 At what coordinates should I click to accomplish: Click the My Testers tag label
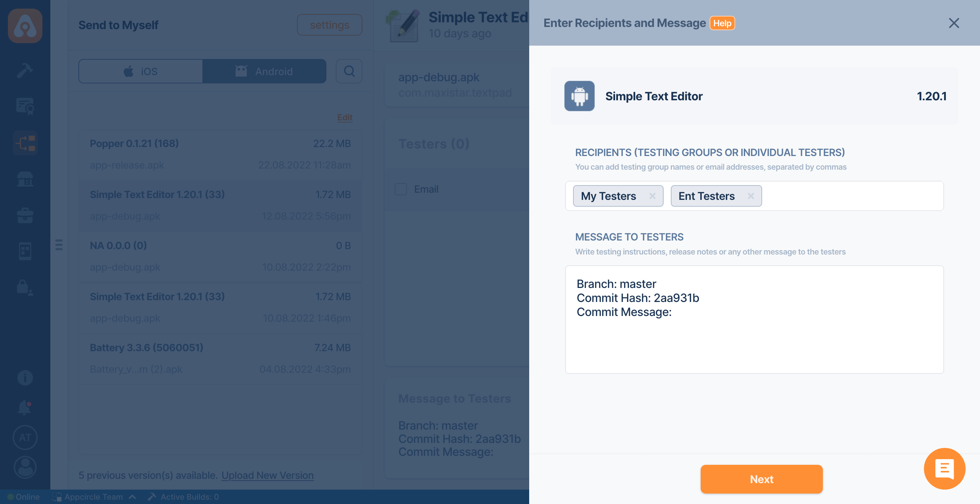click(x=608, y=196)
